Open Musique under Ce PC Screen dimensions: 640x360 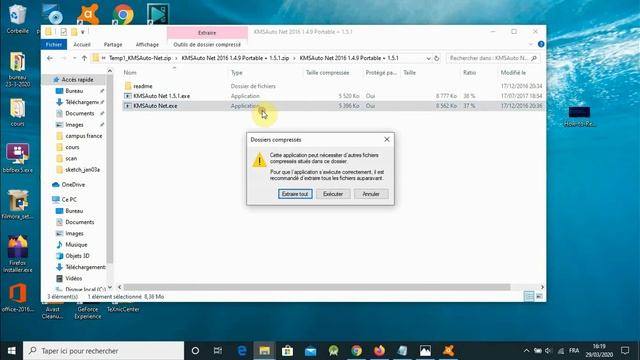76,244
